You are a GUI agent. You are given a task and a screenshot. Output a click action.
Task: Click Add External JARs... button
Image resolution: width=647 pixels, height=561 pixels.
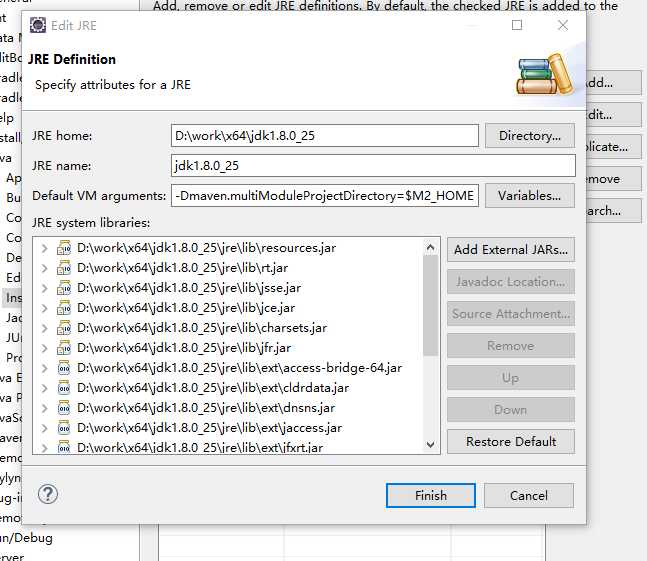click(x=511, y=250)
